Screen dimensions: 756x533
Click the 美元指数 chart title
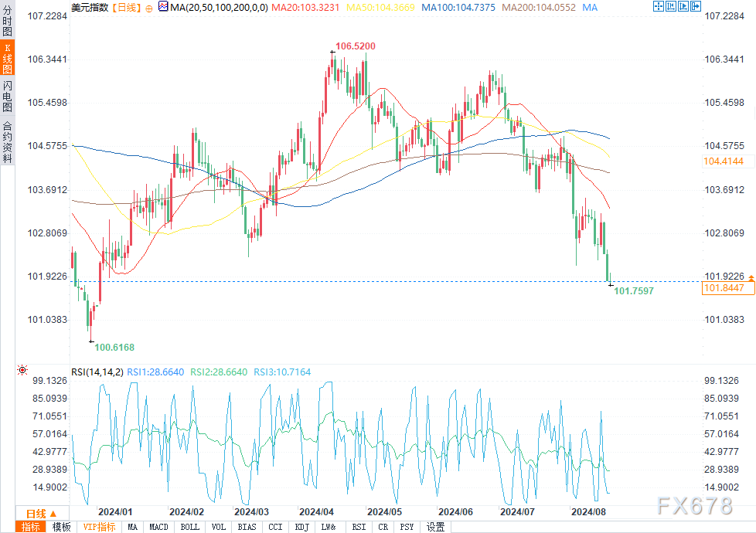pyautogui.click(x=90, y=8)
